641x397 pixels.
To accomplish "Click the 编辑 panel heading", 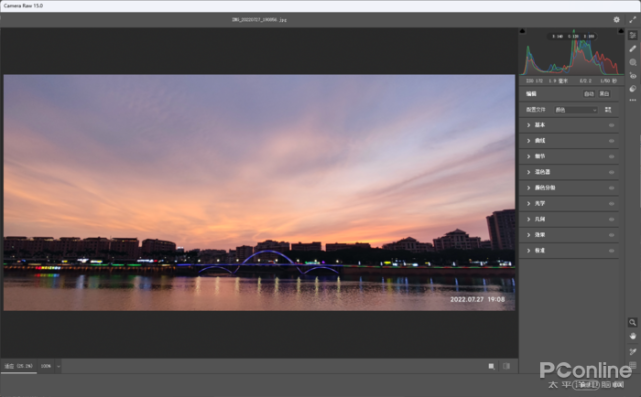I will click(x=531, y=94).
